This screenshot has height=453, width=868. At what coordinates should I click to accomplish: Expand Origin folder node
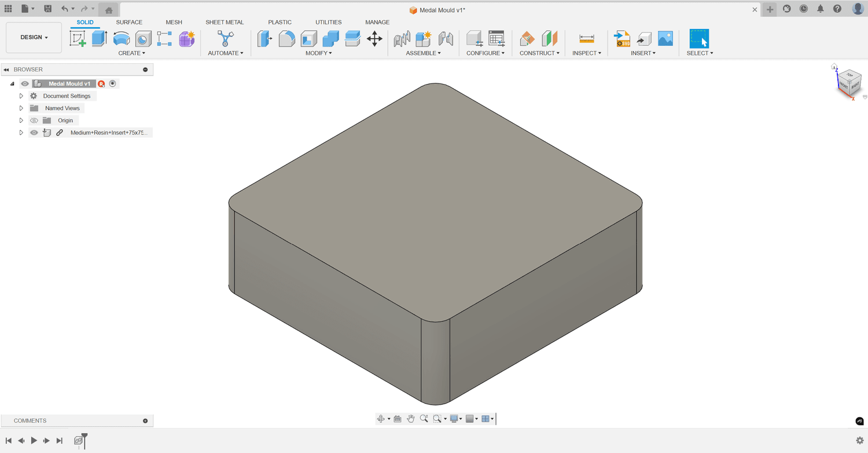pyautogui.click(x=21, y=120)
